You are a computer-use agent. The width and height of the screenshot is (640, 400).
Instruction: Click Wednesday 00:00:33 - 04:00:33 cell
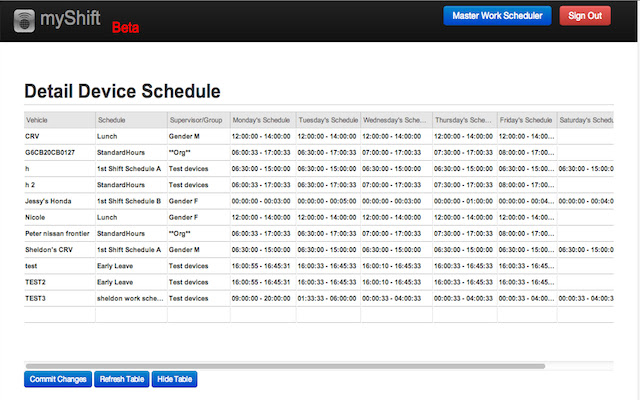pos(396,298)
